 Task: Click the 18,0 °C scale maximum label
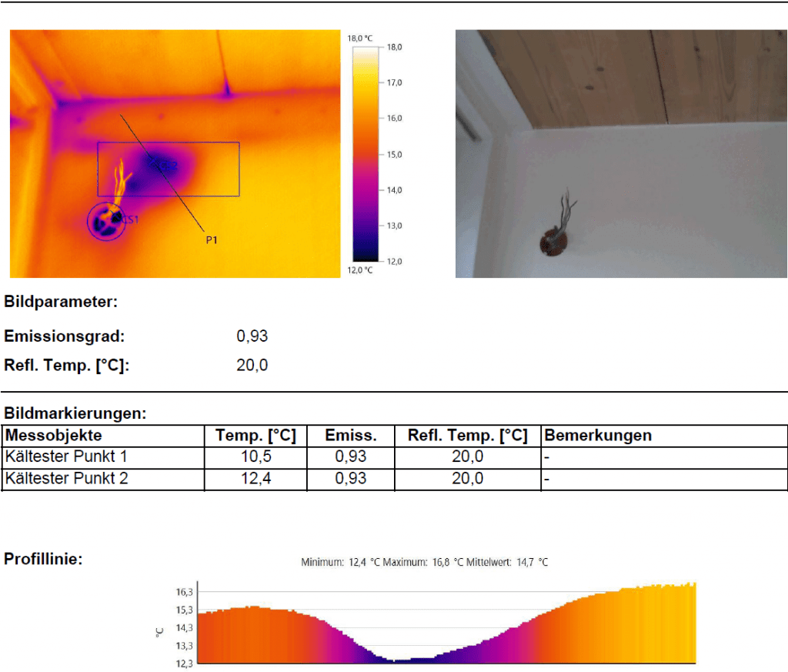pyautogui.click(x=360, y=37)
